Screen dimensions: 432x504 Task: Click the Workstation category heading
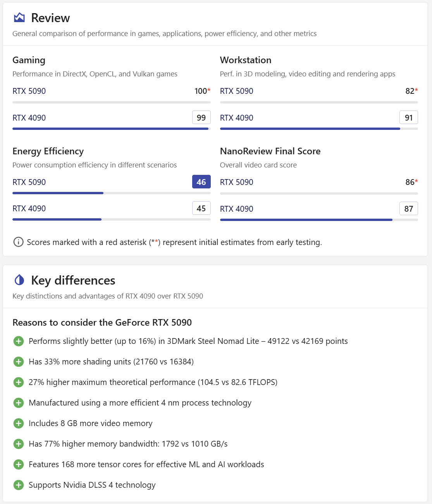click(x=246, y=60)
